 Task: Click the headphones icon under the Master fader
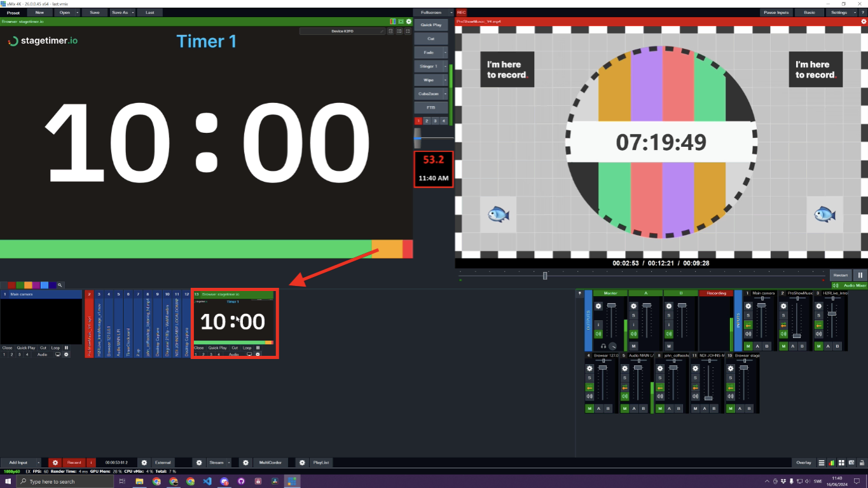click(x=603, y=346)
